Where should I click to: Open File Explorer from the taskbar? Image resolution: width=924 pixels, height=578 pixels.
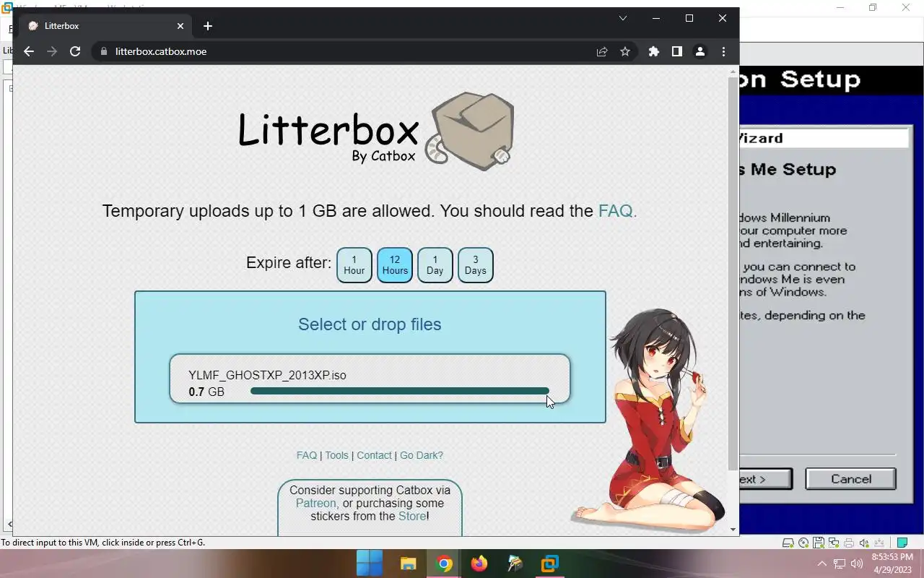click(409, 564)
